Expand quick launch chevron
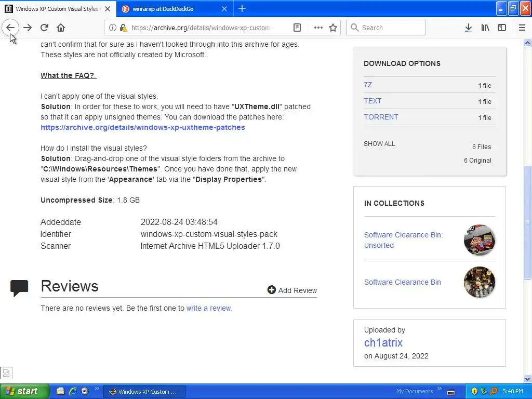 coord(97,389)
